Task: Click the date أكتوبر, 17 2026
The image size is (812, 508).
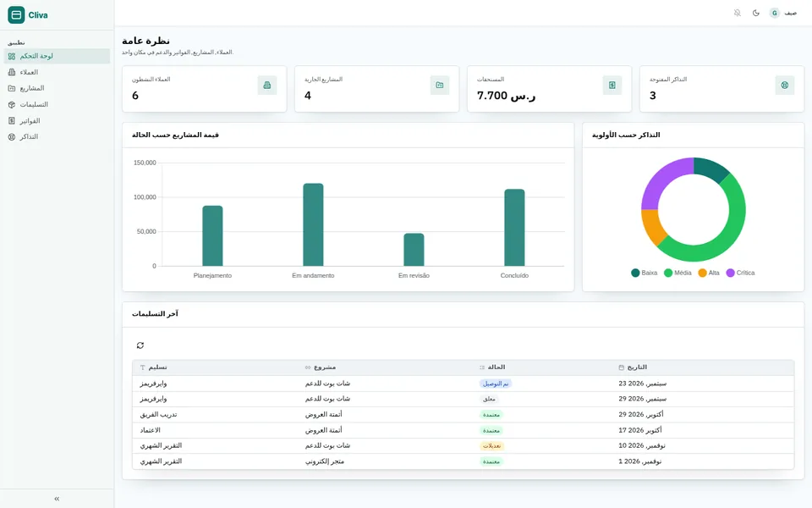Action: (640, 430)
